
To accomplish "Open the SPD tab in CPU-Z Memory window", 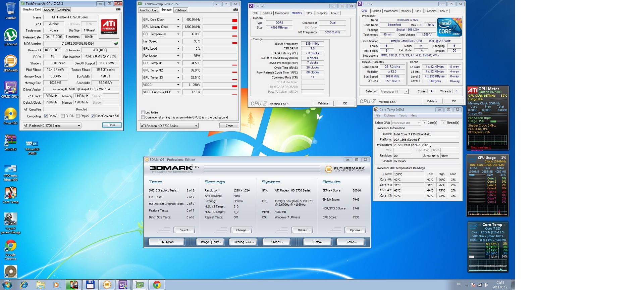I will click(309, 13).
